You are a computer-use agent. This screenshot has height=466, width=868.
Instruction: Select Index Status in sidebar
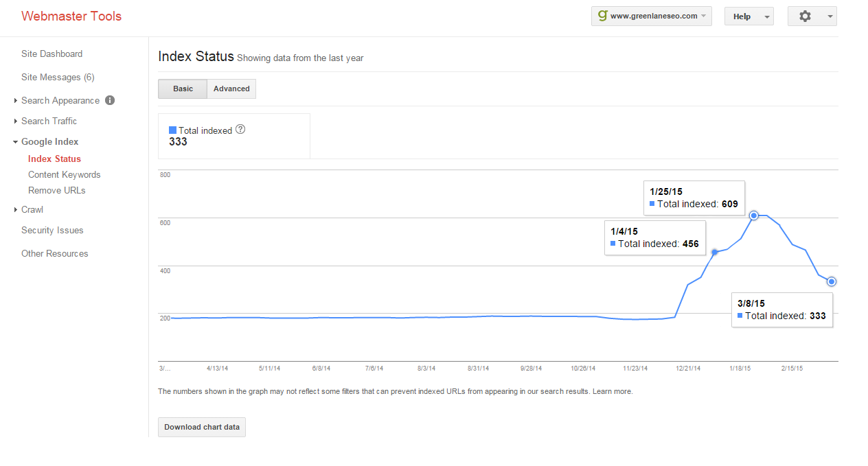pos(54,159)
